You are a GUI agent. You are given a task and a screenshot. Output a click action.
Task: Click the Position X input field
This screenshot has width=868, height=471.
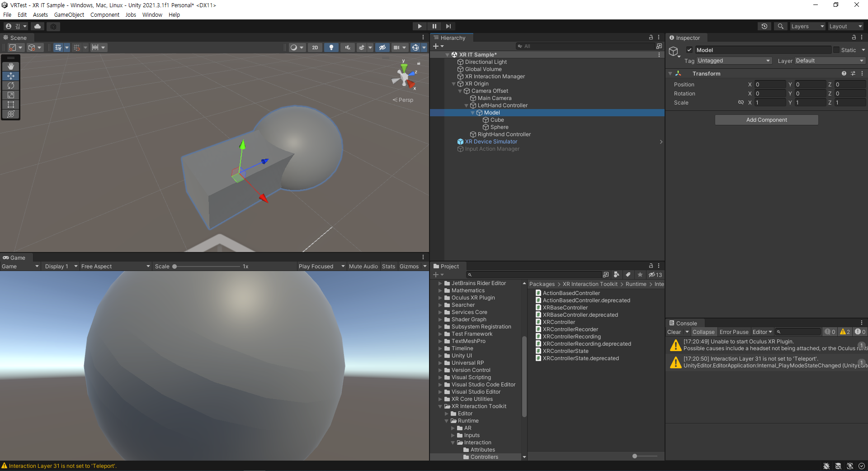click(770, 85)
